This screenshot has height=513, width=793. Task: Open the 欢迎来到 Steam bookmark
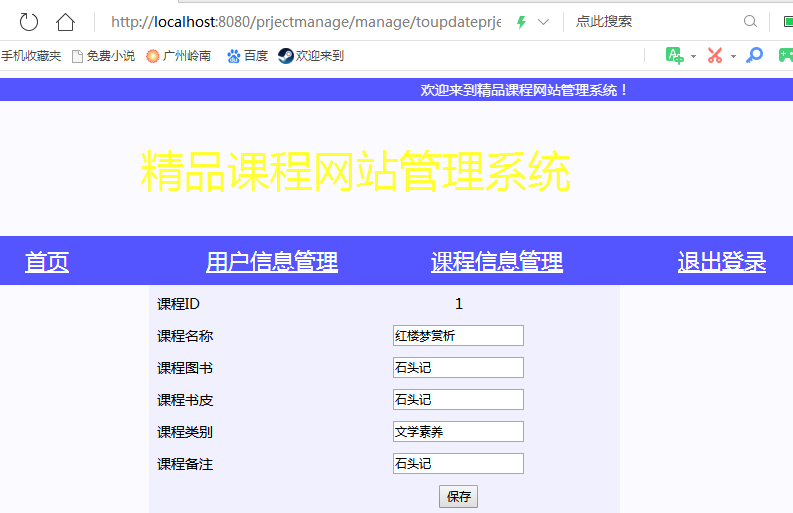point(311,56)
